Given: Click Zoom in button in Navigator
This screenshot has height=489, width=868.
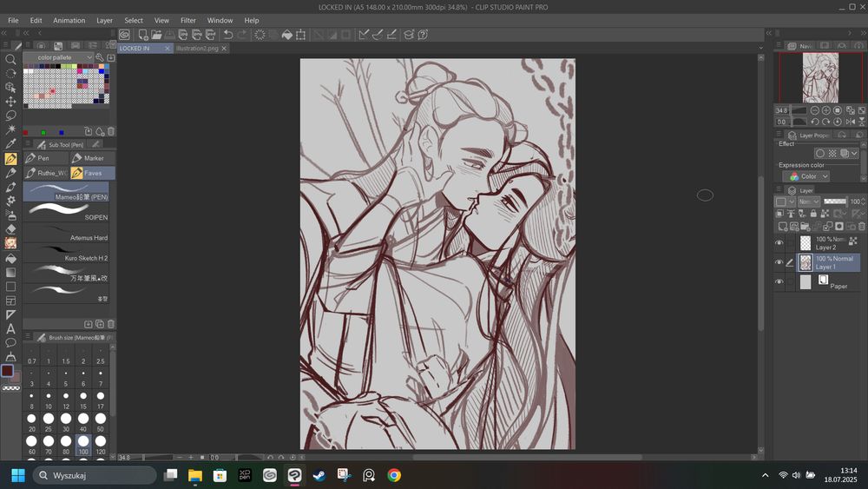Looking at the screenshot, I should coord(826,110).
